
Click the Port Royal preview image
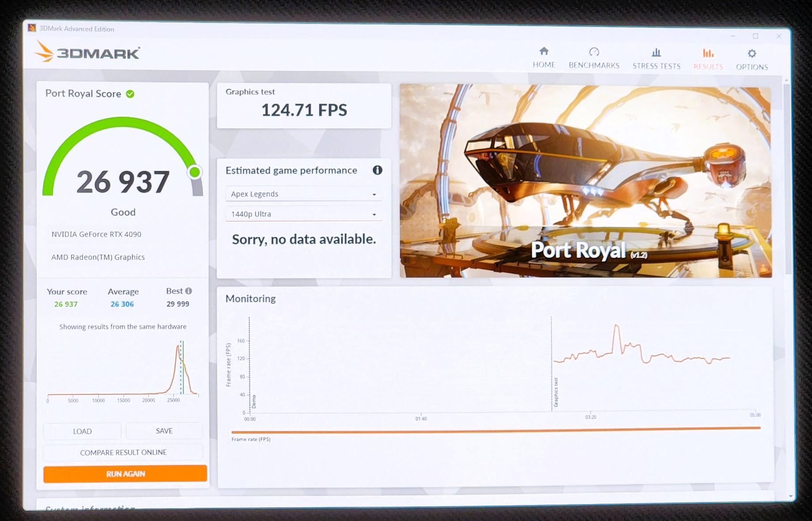(x=586, y=181)
